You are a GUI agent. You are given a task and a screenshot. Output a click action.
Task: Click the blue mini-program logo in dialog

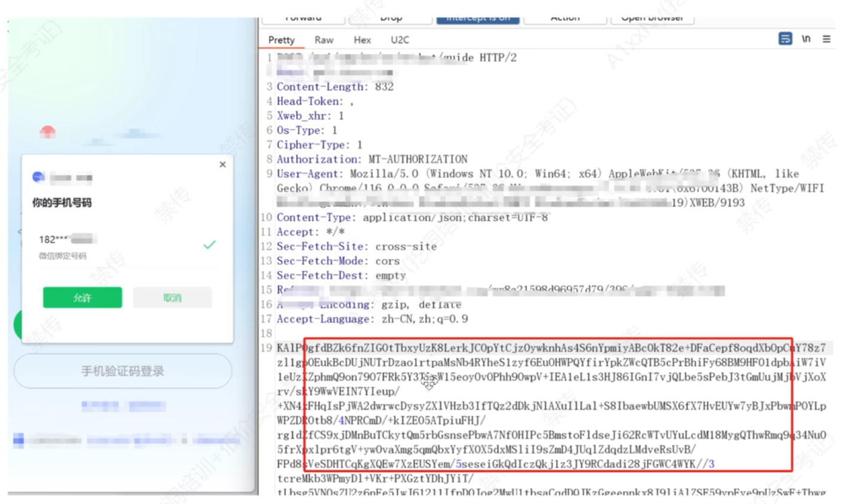point(38,177)
